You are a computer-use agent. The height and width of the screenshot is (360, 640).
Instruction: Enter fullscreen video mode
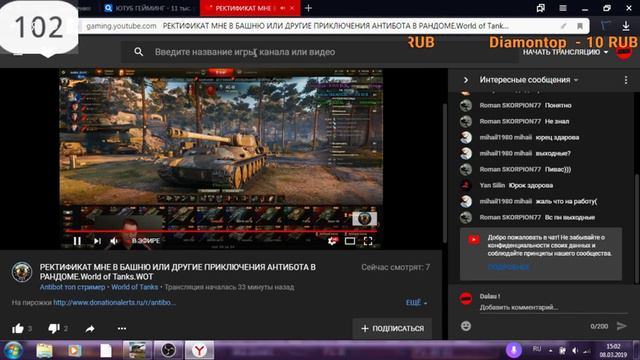coord(368,241)
